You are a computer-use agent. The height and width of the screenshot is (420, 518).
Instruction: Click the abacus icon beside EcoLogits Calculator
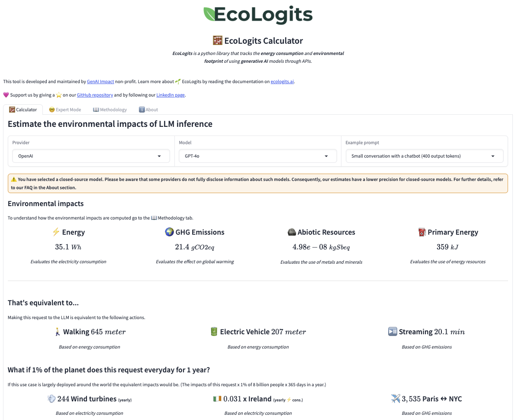(x=218, y=41)
